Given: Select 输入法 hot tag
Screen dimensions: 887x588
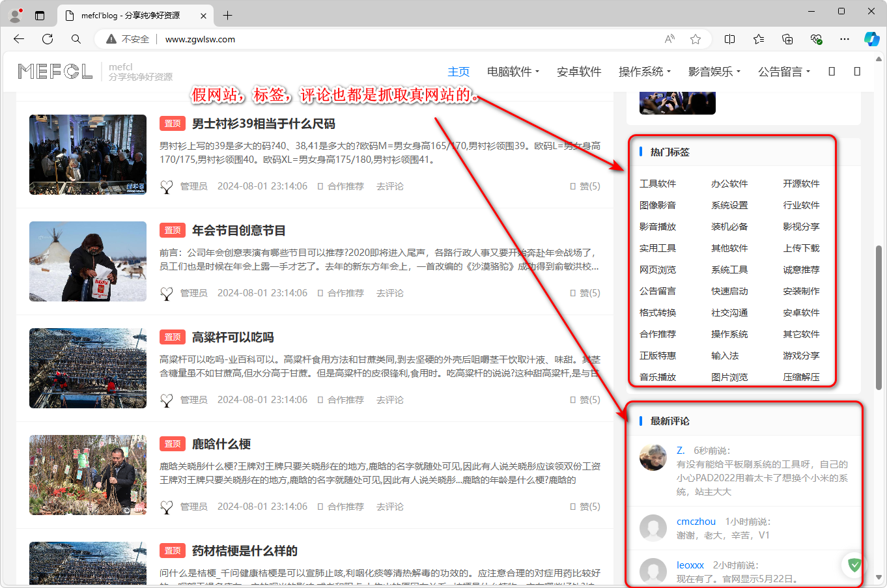Looking at the screenshot, I should 725,356.
